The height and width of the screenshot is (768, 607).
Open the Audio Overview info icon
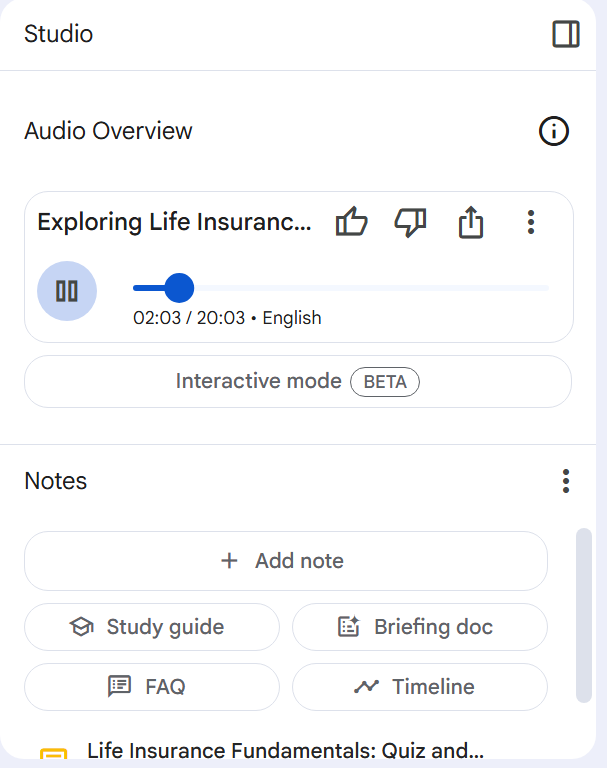pyautogui.click(x=554, y=131)
